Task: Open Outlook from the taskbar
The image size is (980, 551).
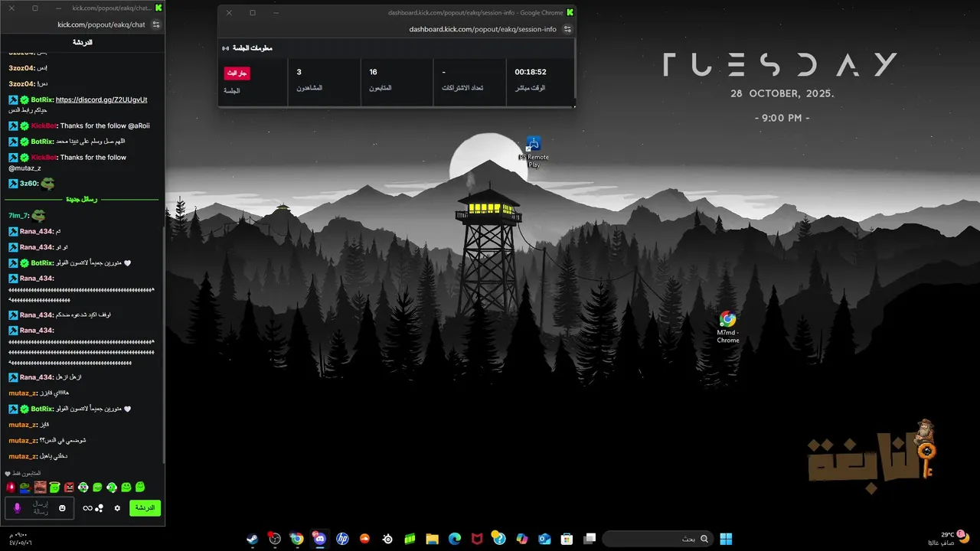Action: tap(544, 539)
